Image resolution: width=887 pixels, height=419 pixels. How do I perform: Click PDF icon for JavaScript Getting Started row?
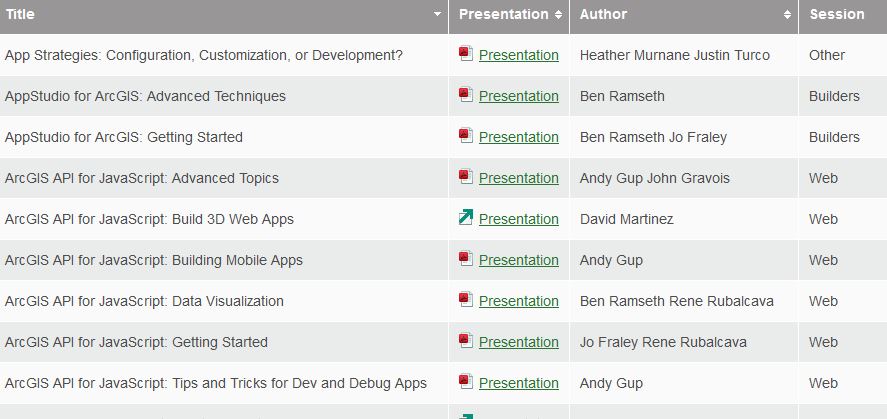[x=466, y=341]
